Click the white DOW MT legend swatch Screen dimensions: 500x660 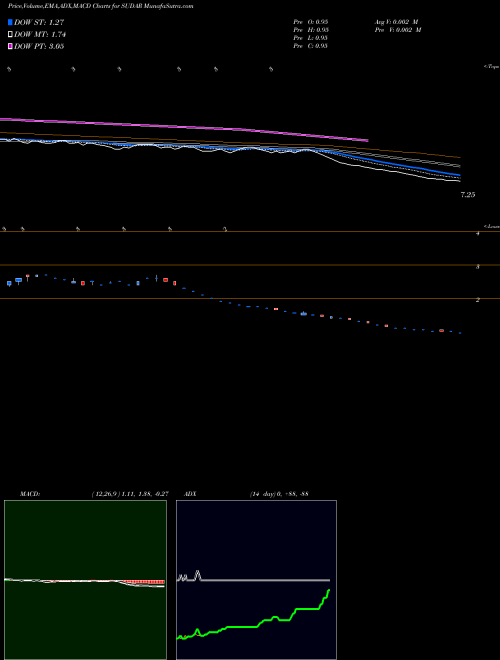(x=10, y=35)
